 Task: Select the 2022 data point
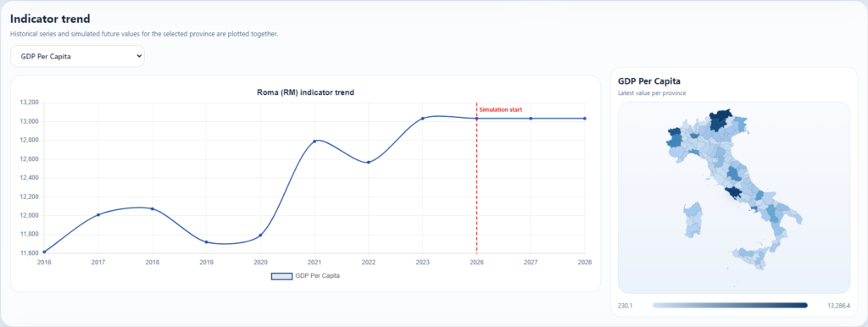point(369,162)
